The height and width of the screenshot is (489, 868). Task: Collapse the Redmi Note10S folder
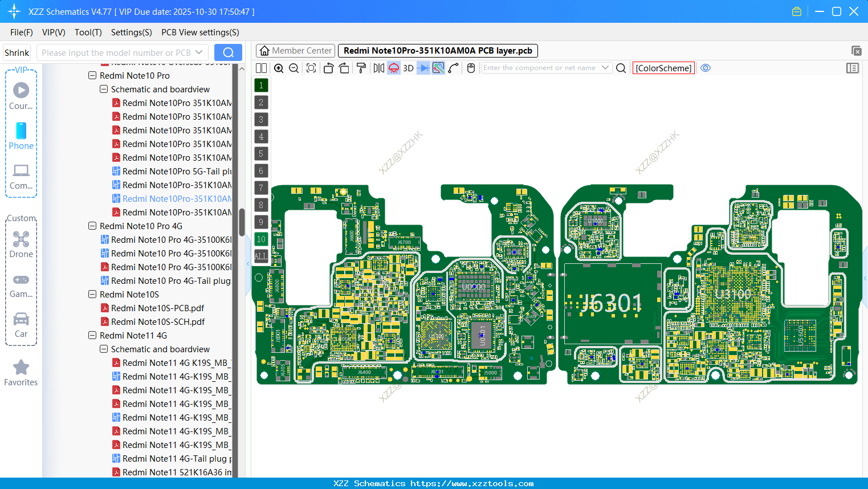click(x=92, y=294)
